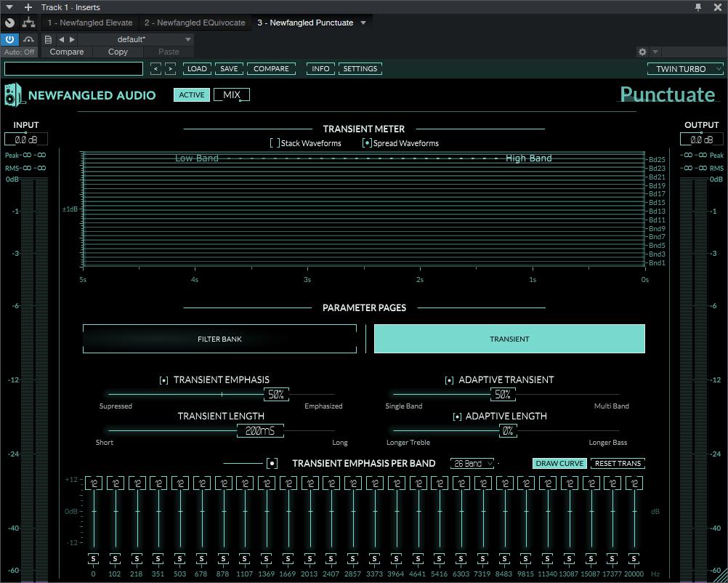
Task: Click the OUTPUT gain 0.0 dB field
Action: (702, 140)
